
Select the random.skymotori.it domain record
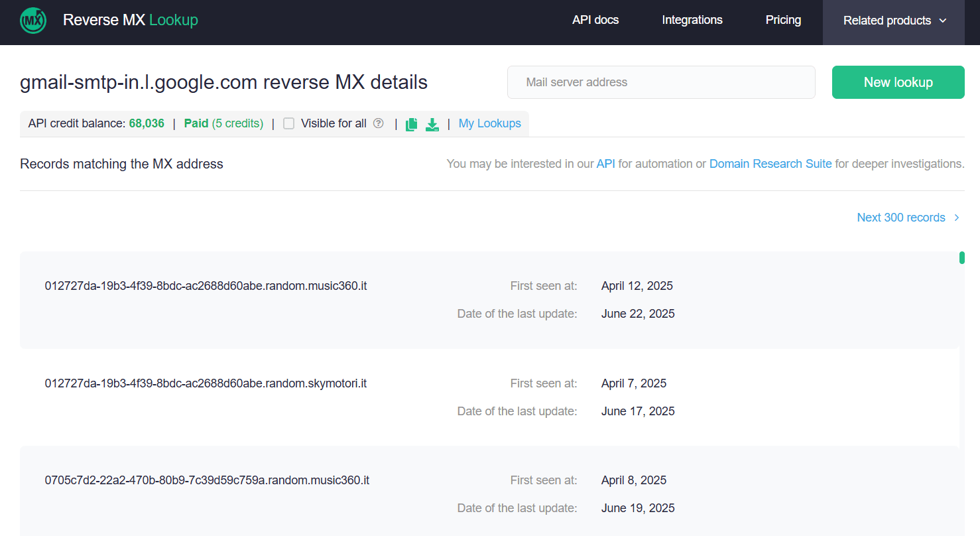coord(206,383)
